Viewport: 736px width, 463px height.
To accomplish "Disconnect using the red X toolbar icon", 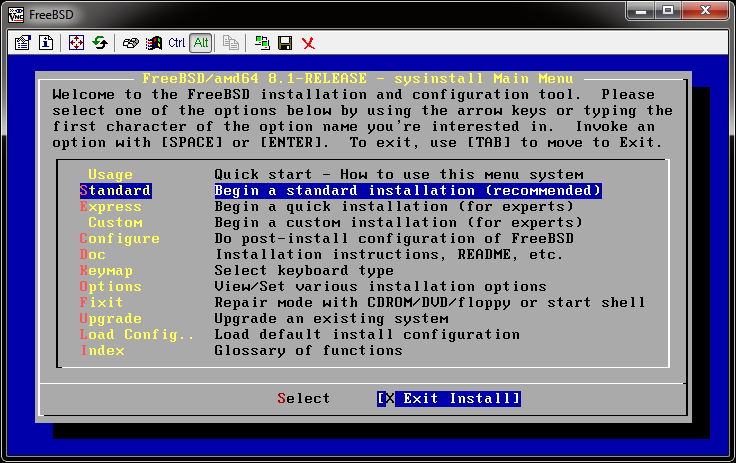I will point(308,43).
